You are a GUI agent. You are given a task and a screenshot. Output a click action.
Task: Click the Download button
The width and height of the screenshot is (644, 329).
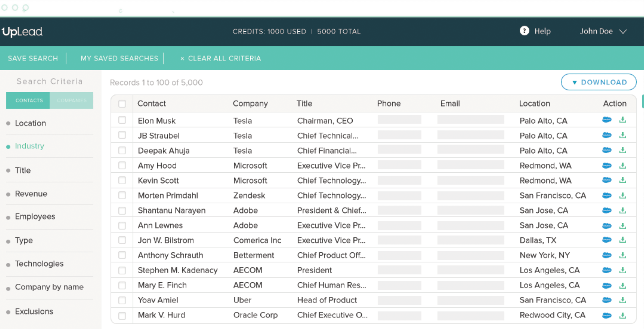pos(599,82)
